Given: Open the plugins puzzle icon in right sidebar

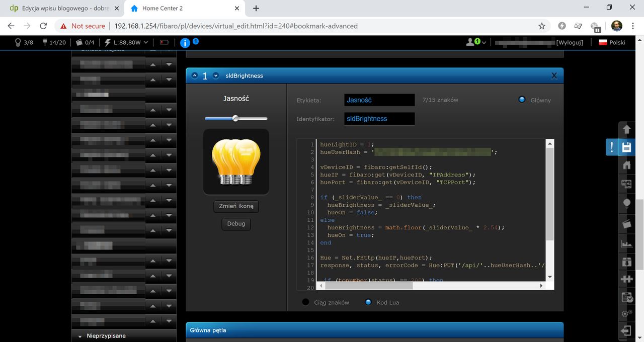Looking at the screenshot, I should click(x=626, y=279).
